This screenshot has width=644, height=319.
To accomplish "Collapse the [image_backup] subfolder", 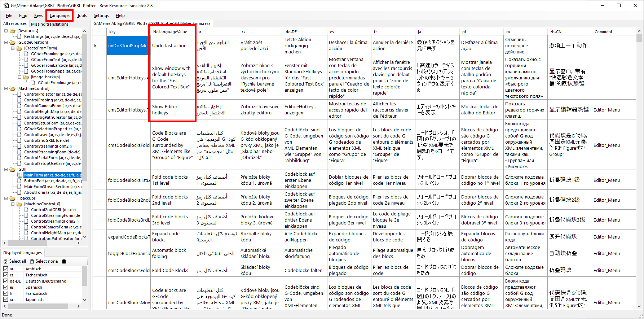I will coord(20,77).
